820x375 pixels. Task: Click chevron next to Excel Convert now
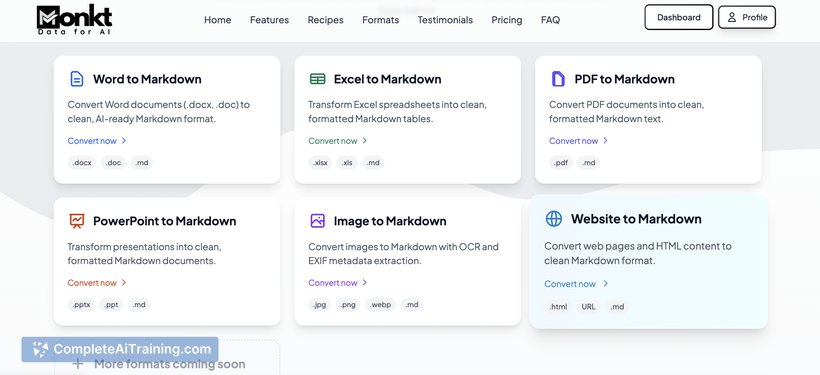click(x=365, y=141)
